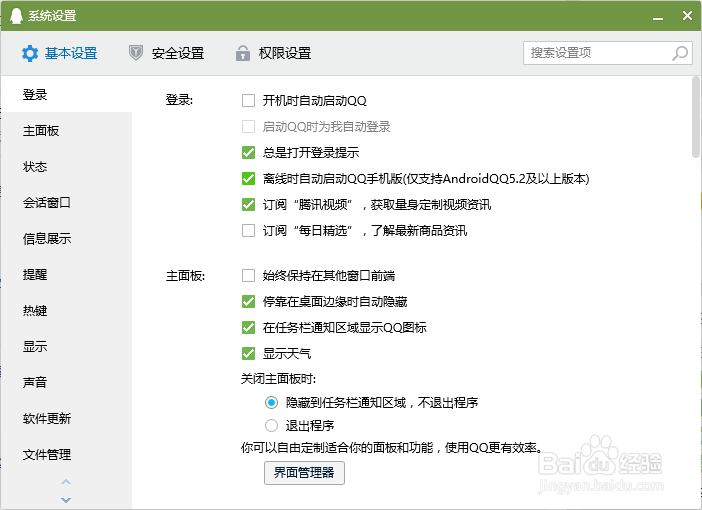Click the 主面板: section label
Viewport: 702px width, 510px height.
pyautogui.click(x=185, y=275)
